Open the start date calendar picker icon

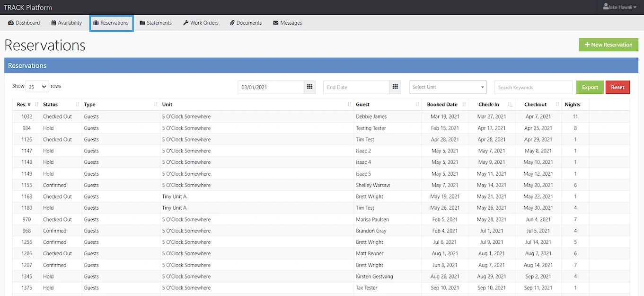310,87
